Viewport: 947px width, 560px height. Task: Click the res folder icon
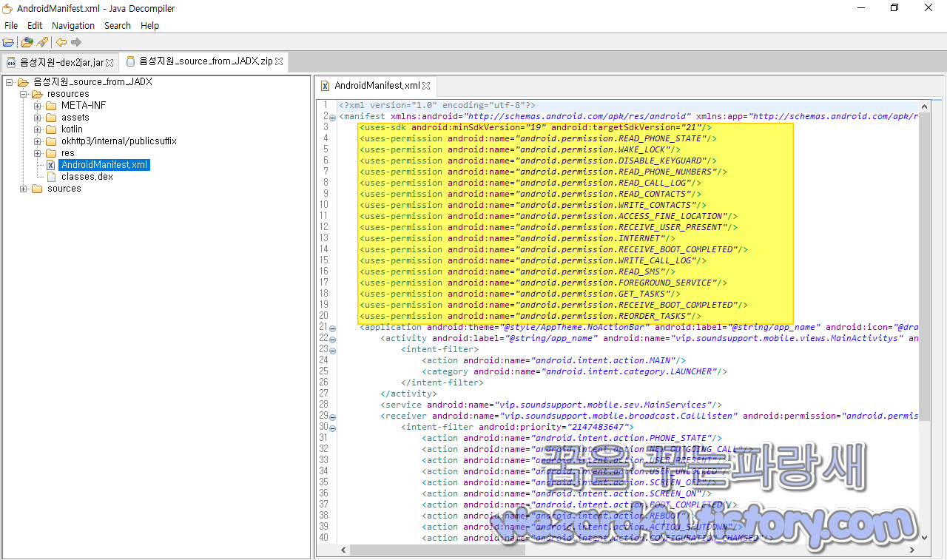click(x=51, y=153)
